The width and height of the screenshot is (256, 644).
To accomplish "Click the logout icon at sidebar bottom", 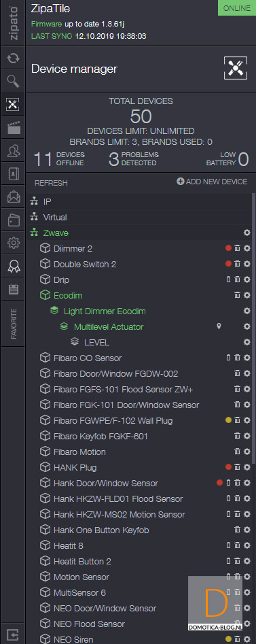I will (x=13, y=634).
